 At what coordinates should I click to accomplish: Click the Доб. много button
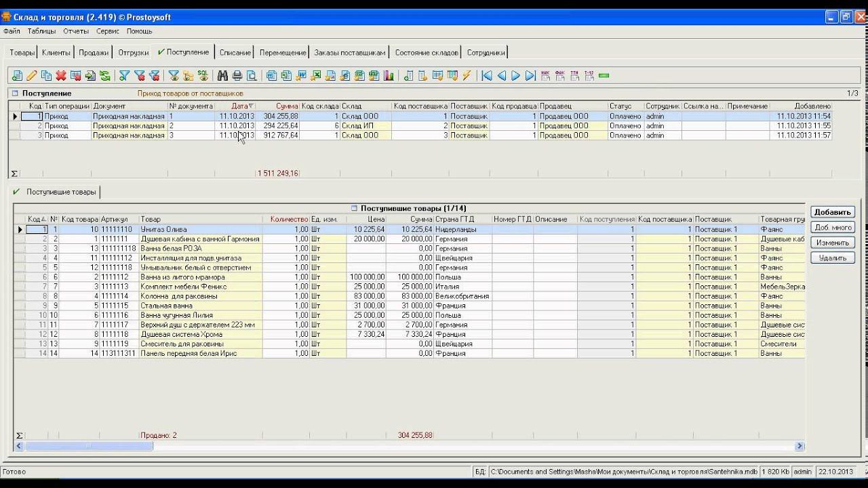point(832,228)
